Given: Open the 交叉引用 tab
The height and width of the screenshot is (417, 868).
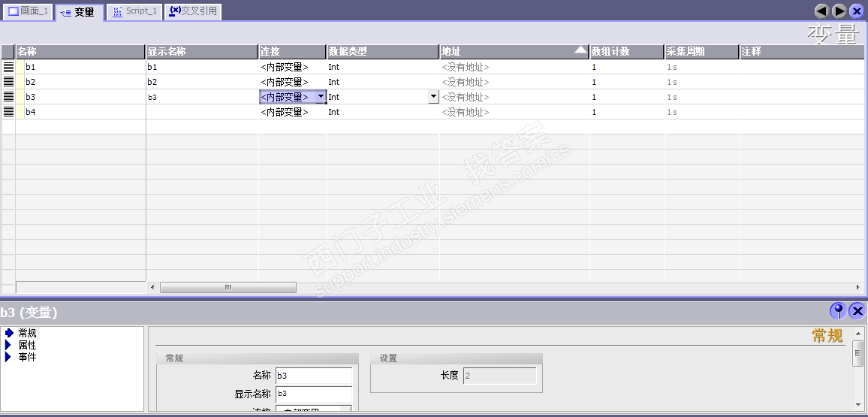Looking at the screenshot, I should [193, 11].
